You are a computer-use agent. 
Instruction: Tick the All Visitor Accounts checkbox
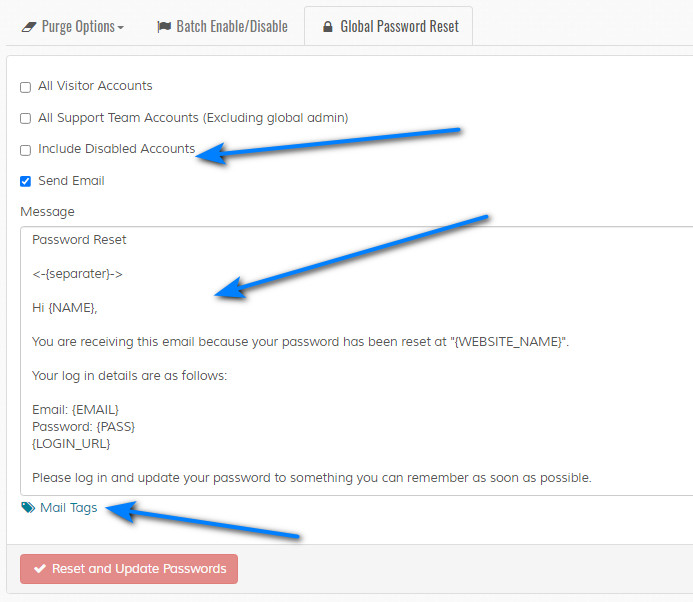point(26,87)
